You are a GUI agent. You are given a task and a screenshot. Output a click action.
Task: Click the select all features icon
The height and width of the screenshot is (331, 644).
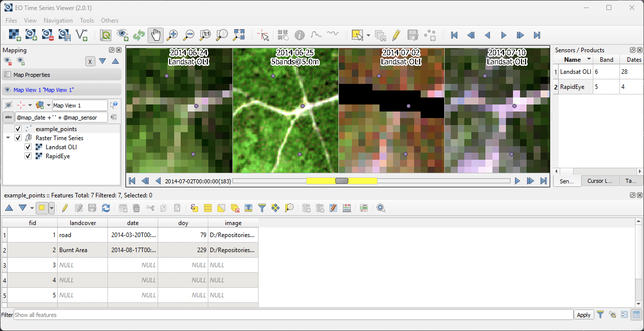pos(208,208)
